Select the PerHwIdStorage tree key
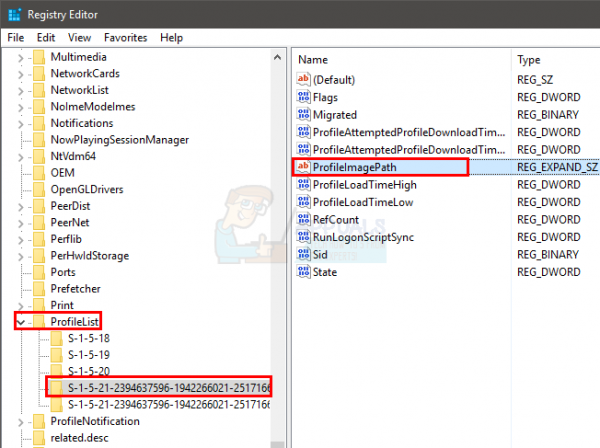 tap(90, 256)
